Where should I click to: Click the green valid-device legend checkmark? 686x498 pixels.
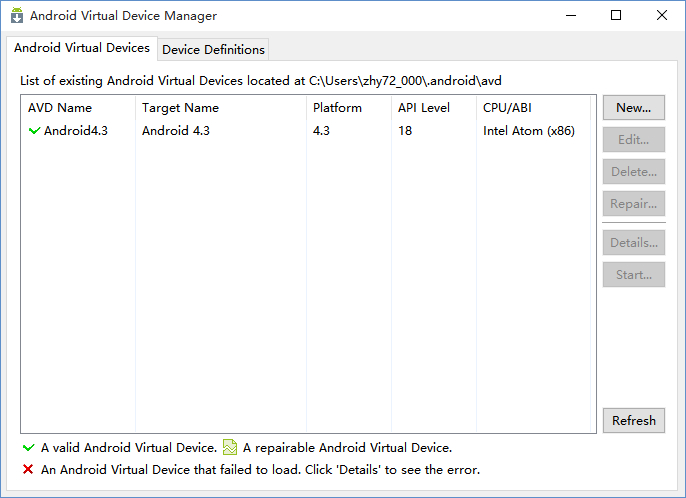point(28,448)
